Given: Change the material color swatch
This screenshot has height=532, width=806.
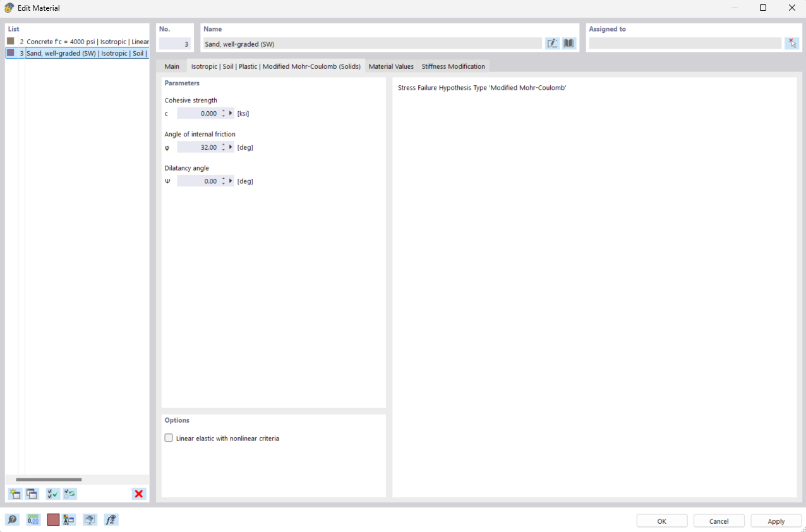Looking at the screenshot, I should point(53,519).
